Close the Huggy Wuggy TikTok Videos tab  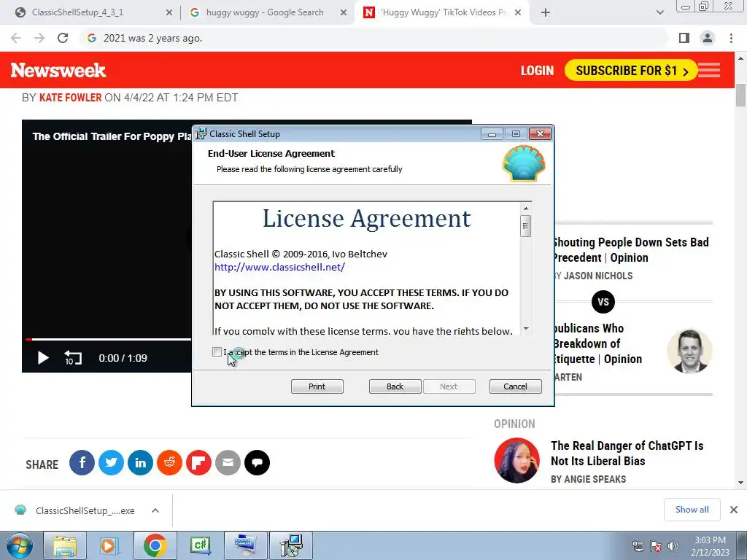pyautogui.click(x=519, y=13)
